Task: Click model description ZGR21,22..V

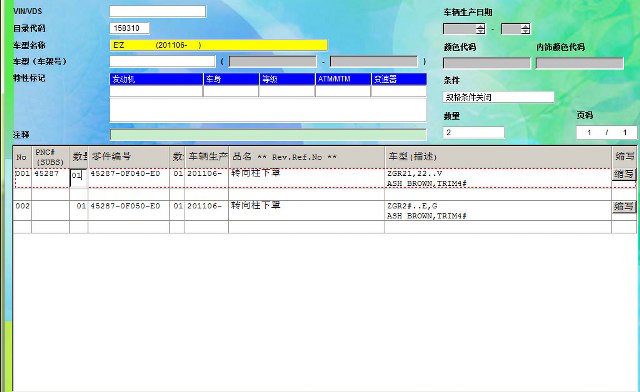Action: pyautogui.click(x=415, y=174)
